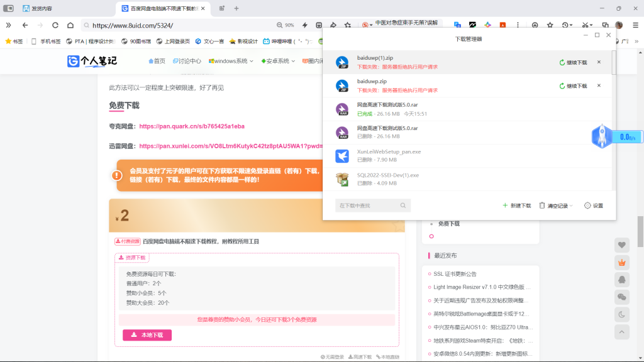The width and height of the screenshot is (644, 362).
Task: Resume downloading baiduwp(1).zip
Action: pyautogui.click(x=574, y=62)
